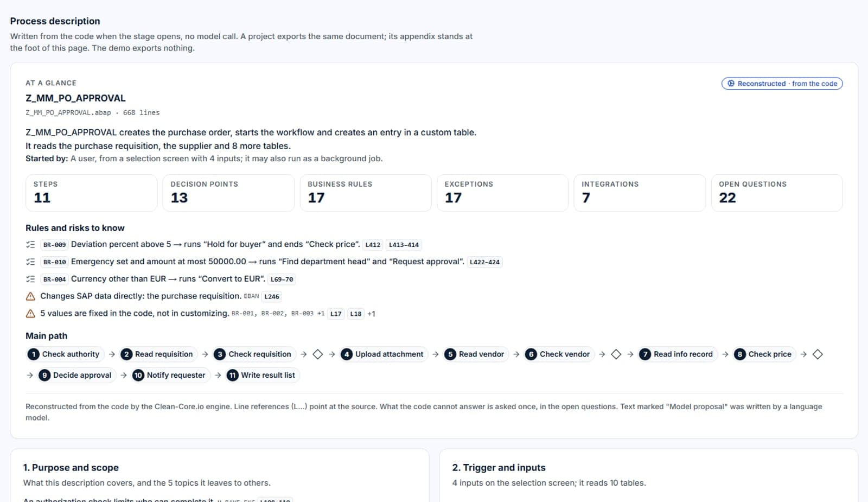
Task: Open step 9 Decide approval
Action: click(76, 375)
